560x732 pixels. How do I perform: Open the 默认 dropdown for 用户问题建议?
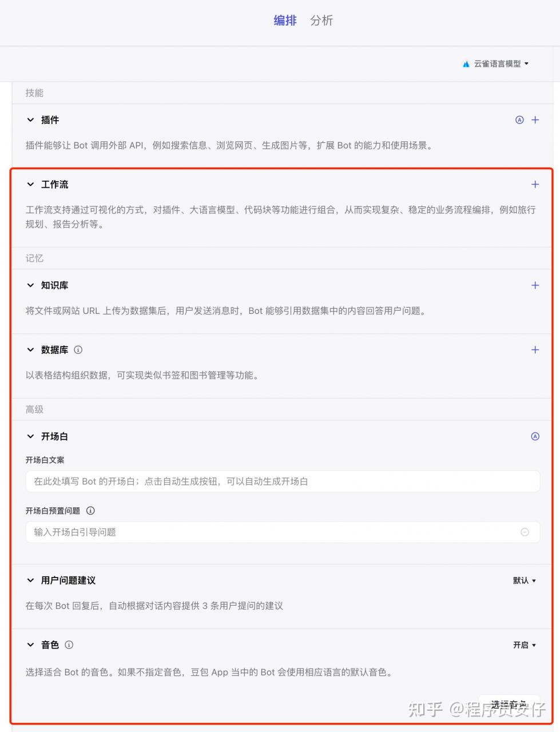point(525,580)
